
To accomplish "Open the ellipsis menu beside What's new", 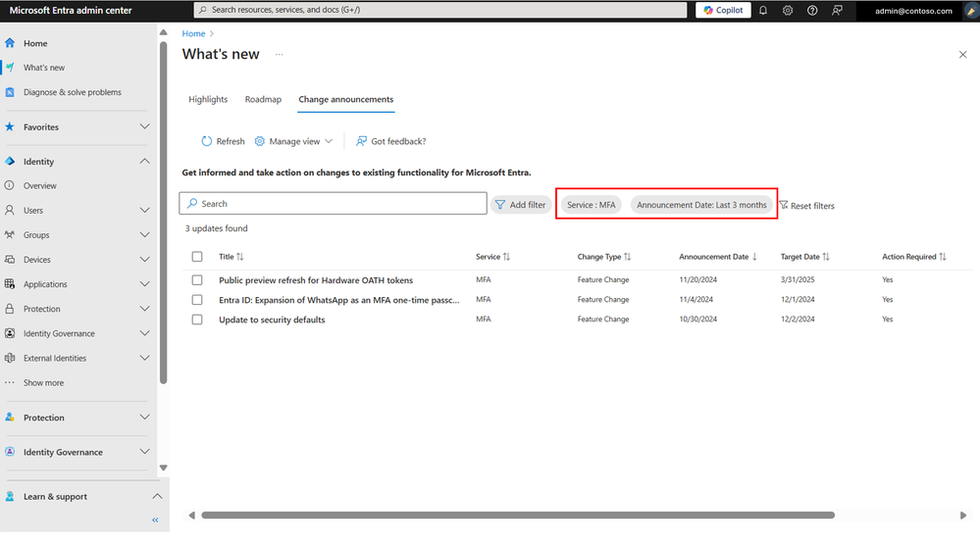I will [x=279, y=54].
